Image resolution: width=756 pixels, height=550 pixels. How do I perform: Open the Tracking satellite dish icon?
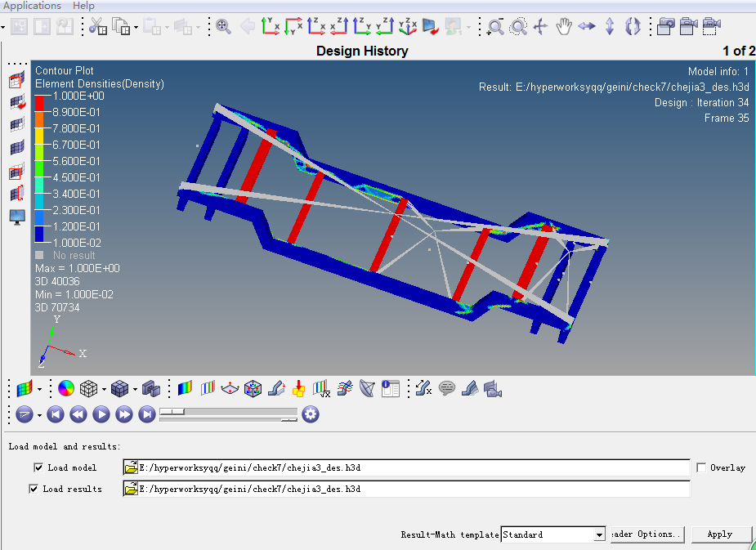coord(368,388)
